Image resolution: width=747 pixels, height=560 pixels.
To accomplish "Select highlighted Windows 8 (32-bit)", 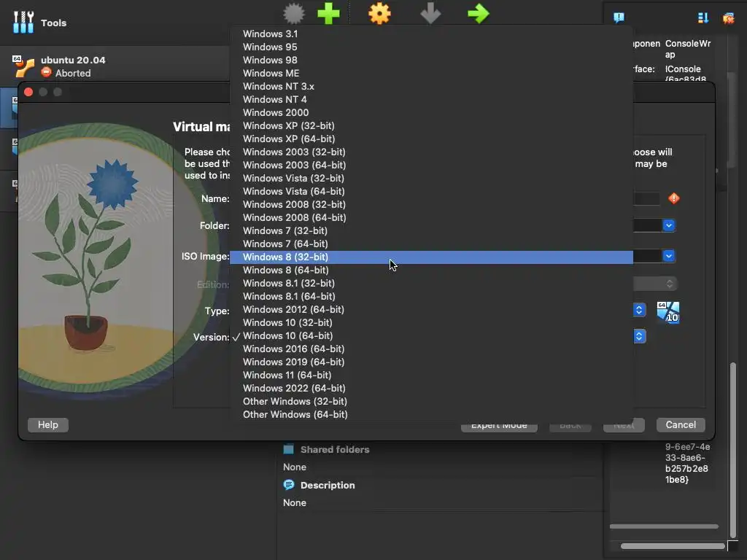I will coord(432,257).
